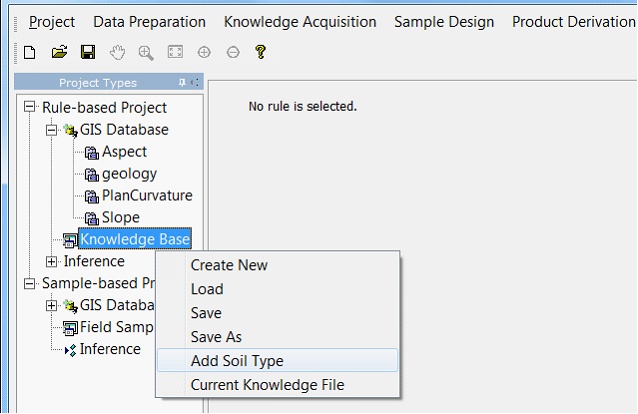Select the highlighted Knowledge Base label

[x=135, y=239]
